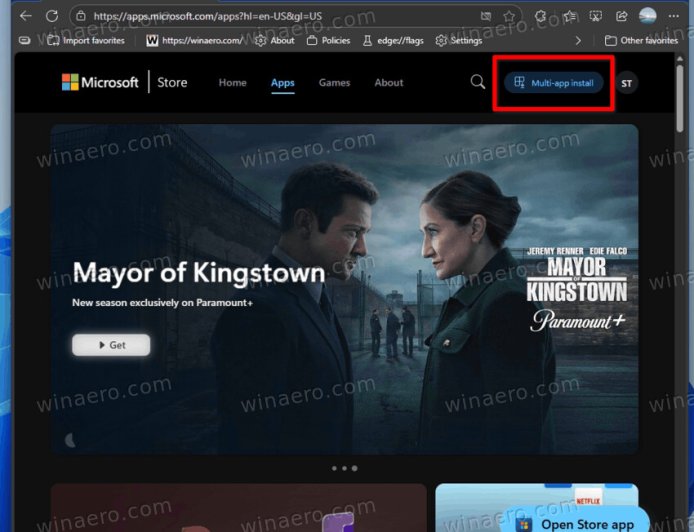Open the ST account avatar
This screenshot has height=532, width=694.
pos(626,83)
